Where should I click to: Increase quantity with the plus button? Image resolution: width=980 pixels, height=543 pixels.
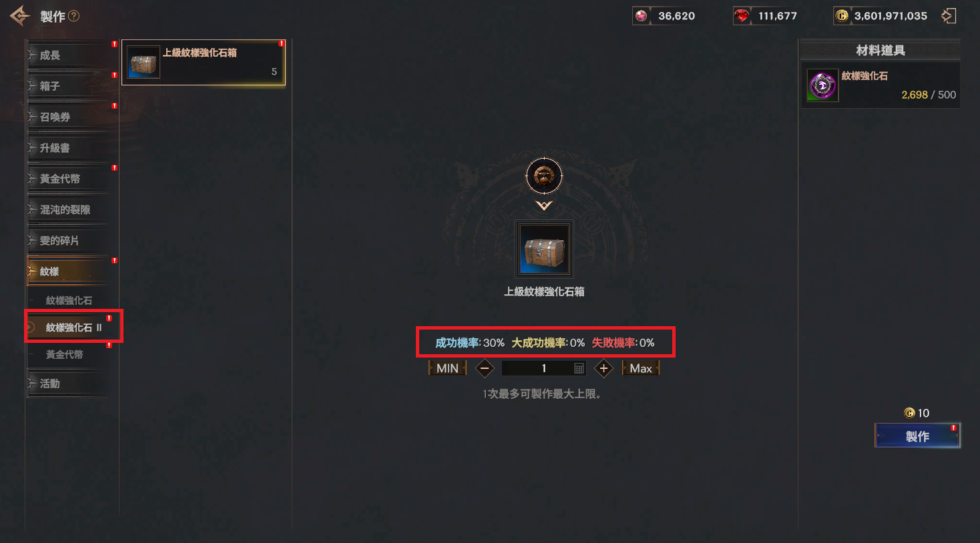[603, 368]
